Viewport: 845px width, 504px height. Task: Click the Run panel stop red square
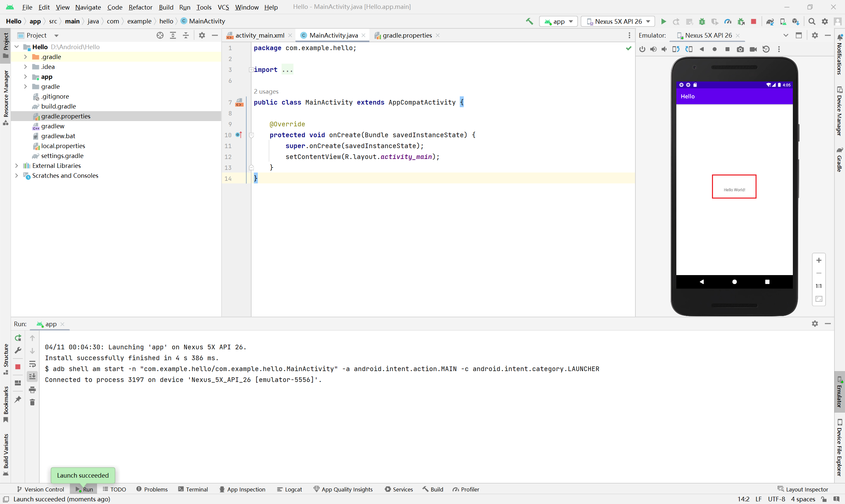point(18,367)
